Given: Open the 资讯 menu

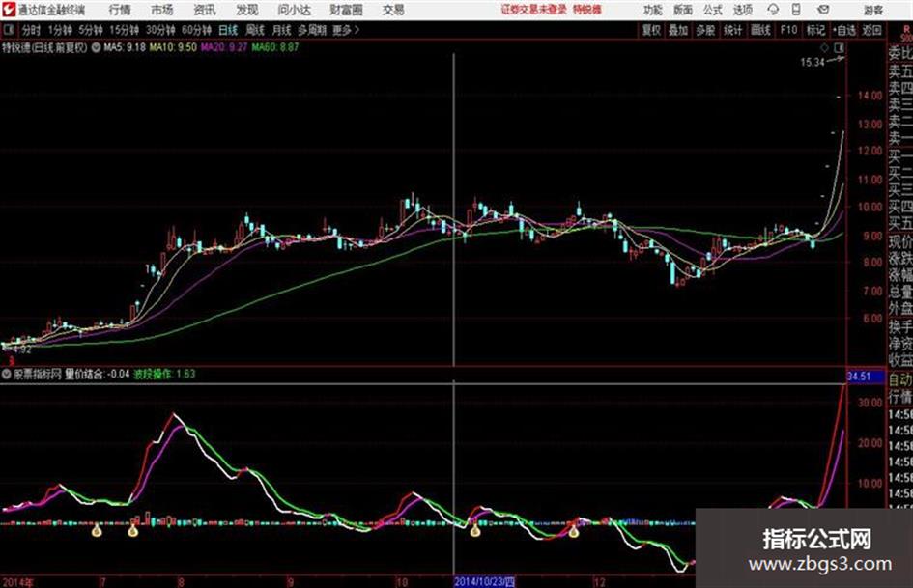Looking at the screenshot, I should point(205,10).
